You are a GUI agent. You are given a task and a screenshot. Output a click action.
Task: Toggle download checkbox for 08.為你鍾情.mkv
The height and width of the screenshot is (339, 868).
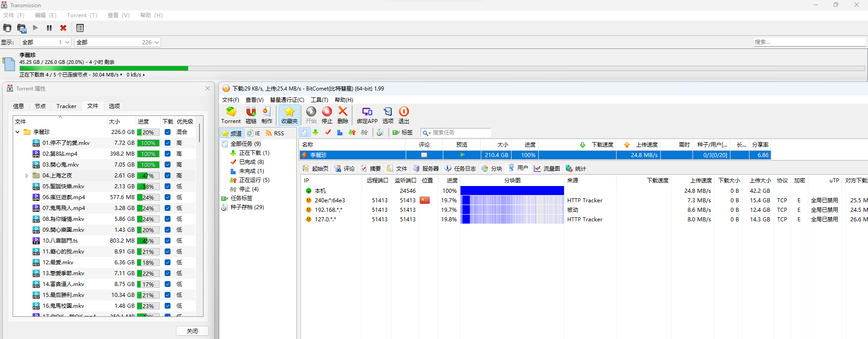click(167, 219)
